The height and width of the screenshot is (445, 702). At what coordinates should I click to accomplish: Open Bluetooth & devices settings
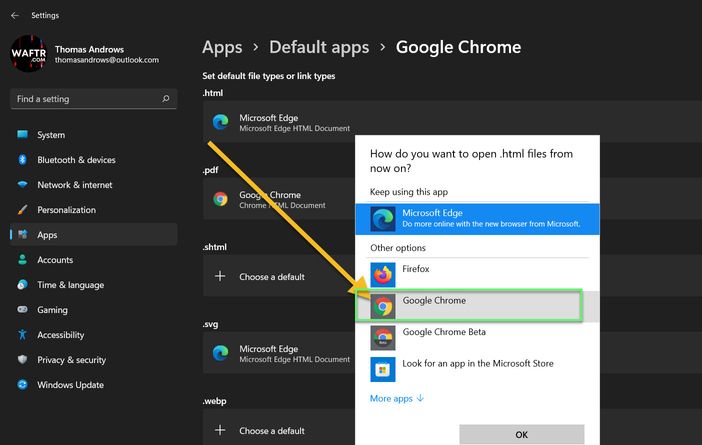[x=94, y=160]
